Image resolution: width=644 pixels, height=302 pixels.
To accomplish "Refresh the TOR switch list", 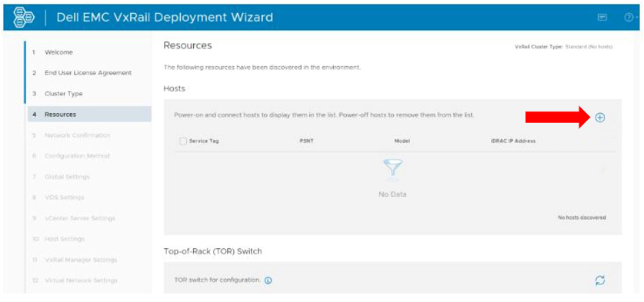I will click(600, 280).
